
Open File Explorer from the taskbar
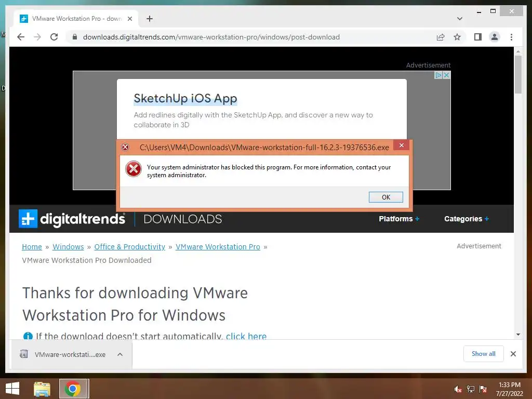point(42,389)
